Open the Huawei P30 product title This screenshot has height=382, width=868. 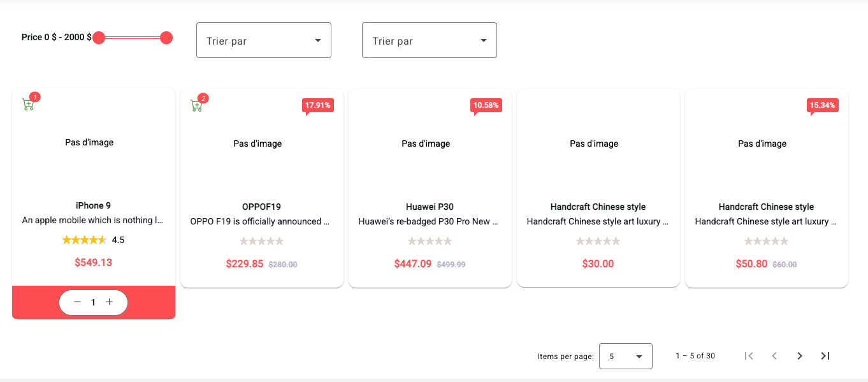pos(430,207)
